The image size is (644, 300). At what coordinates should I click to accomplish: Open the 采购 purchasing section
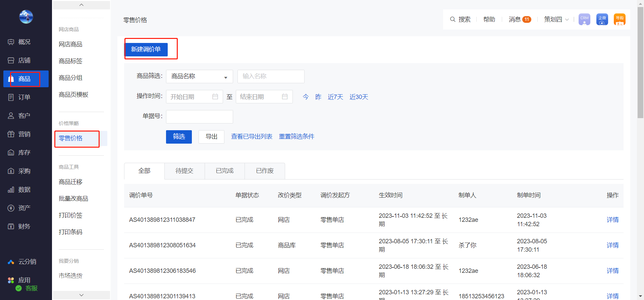(19, 171)
